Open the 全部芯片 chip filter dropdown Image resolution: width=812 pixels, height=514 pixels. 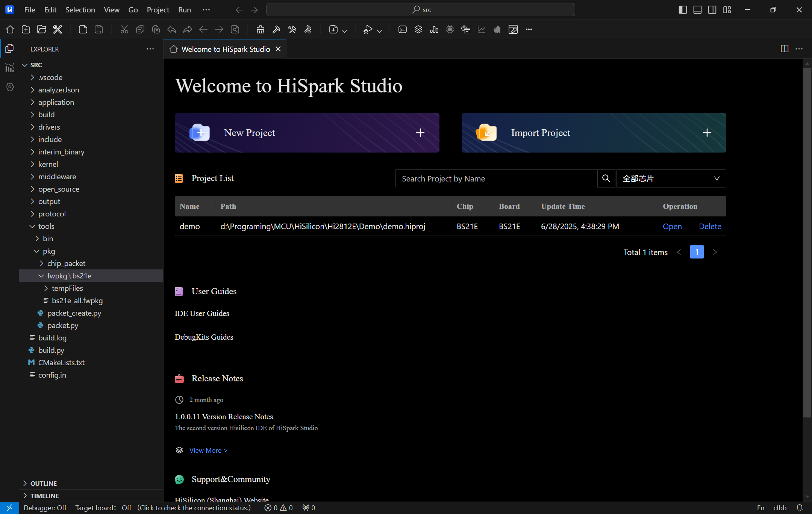coord(671,178)
